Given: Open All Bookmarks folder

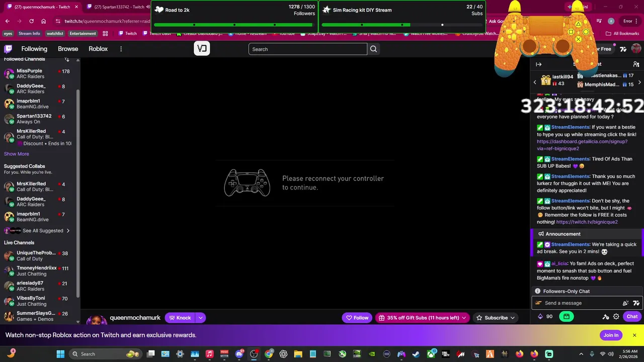Looking at the screenshot, I should point(622,34).
